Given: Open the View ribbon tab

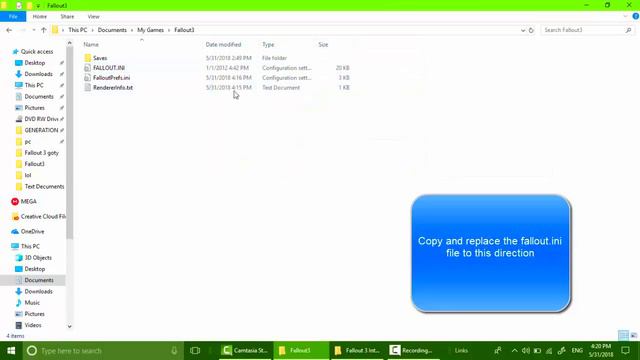Looking at the screenshot, I should [x=93, y=17].
